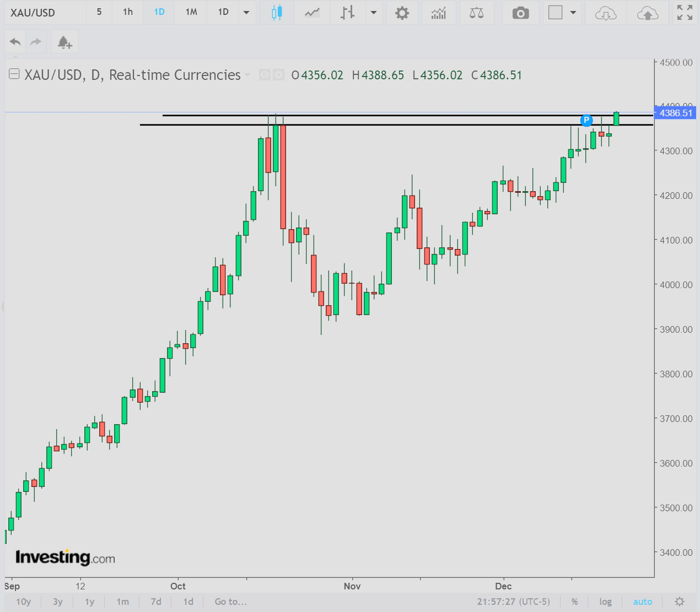Select the candlestick chart style icon
This screenshot has height=612, width=700.
(x=277, y=13)
